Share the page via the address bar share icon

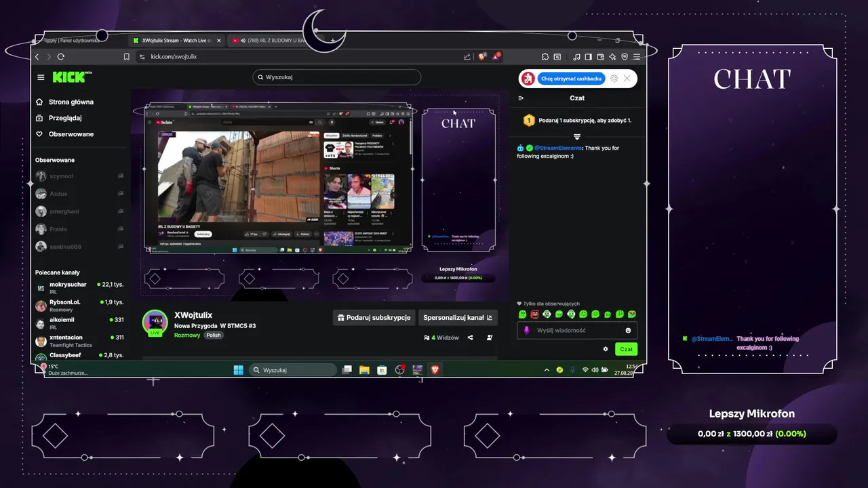(x=467, y=57)
